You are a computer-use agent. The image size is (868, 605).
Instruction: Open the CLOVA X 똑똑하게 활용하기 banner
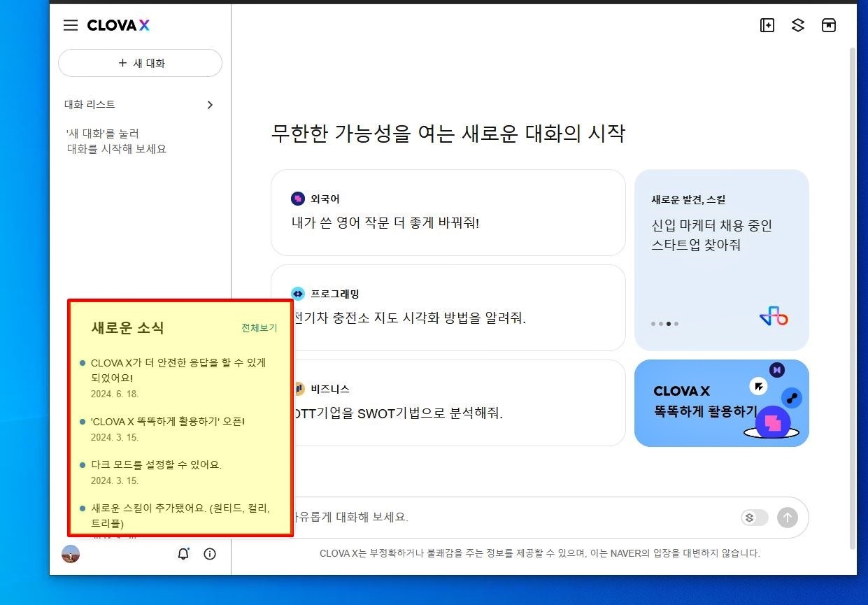pyautogui.click(x=722, y=403)
